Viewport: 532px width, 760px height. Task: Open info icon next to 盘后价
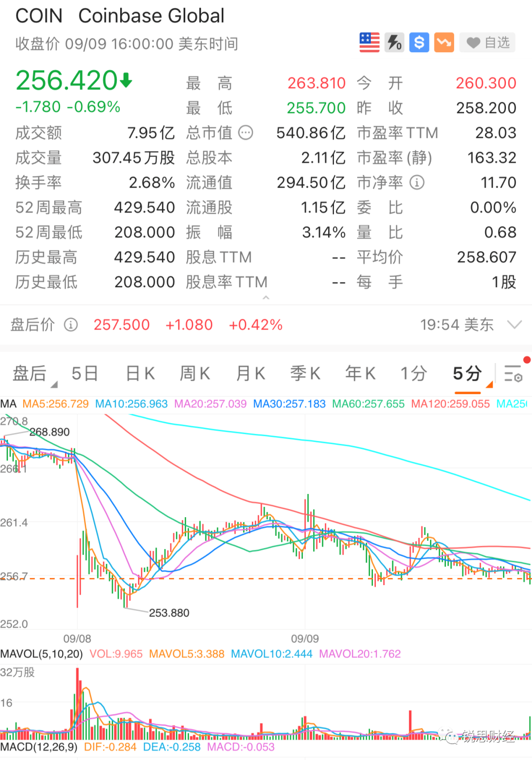click(x=71, y=325)
